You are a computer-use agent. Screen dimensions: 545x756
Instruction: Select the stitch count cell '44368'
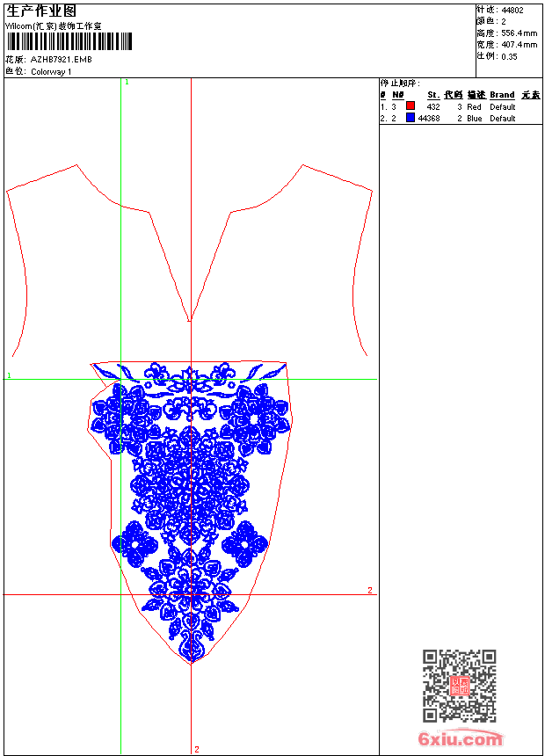click(429, 119)
